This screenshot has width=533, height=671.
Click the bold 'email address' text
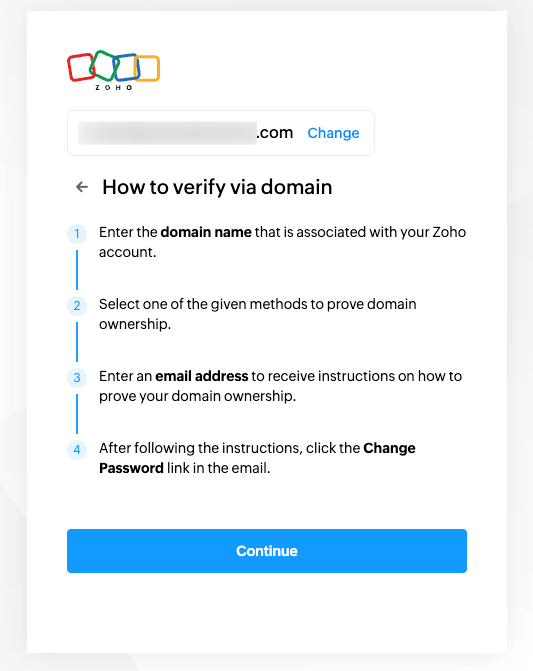[201, 376]
